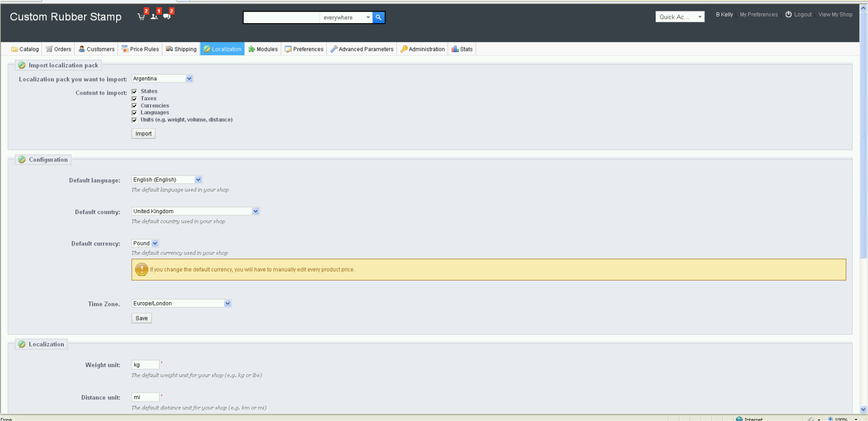Image resolution: width=868 pixels, height=421 pixels.
Task: Click the currency warning exclamation icon
Action: (142, 269)
